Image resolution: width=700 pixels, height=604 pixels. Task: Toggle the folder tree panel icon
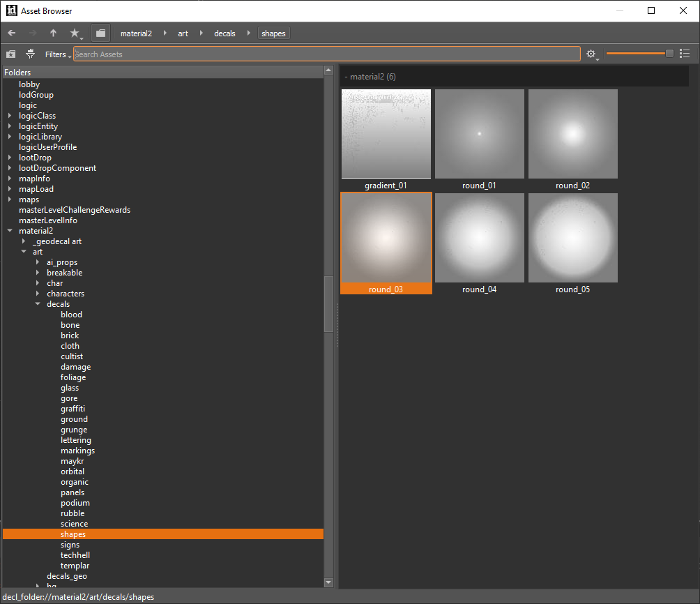(x=101, y=33)
